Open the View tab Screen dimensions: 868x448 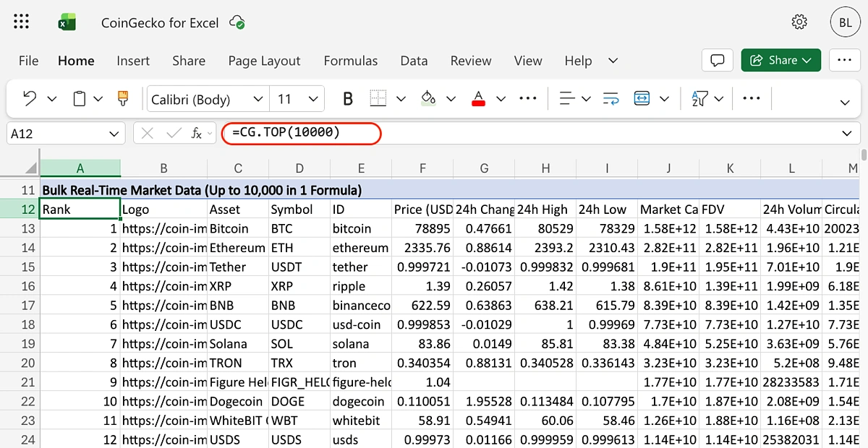tap(528, 61)
